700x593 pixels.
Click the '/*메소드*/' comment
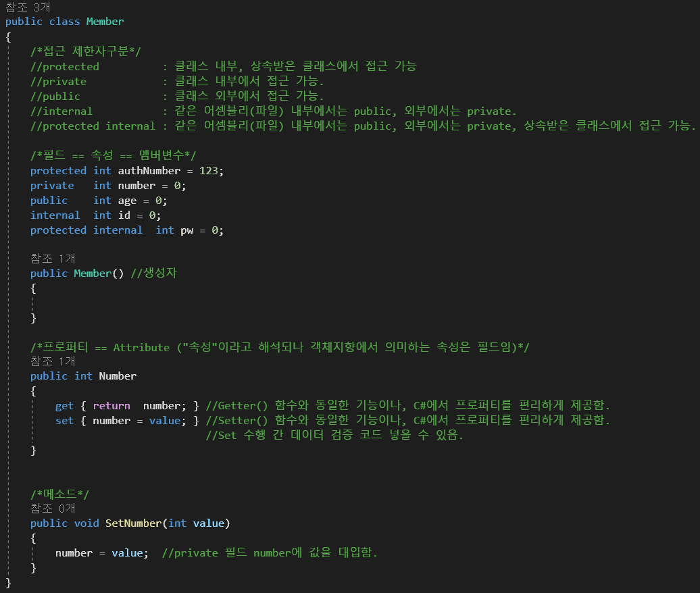[x=60, y=494]
